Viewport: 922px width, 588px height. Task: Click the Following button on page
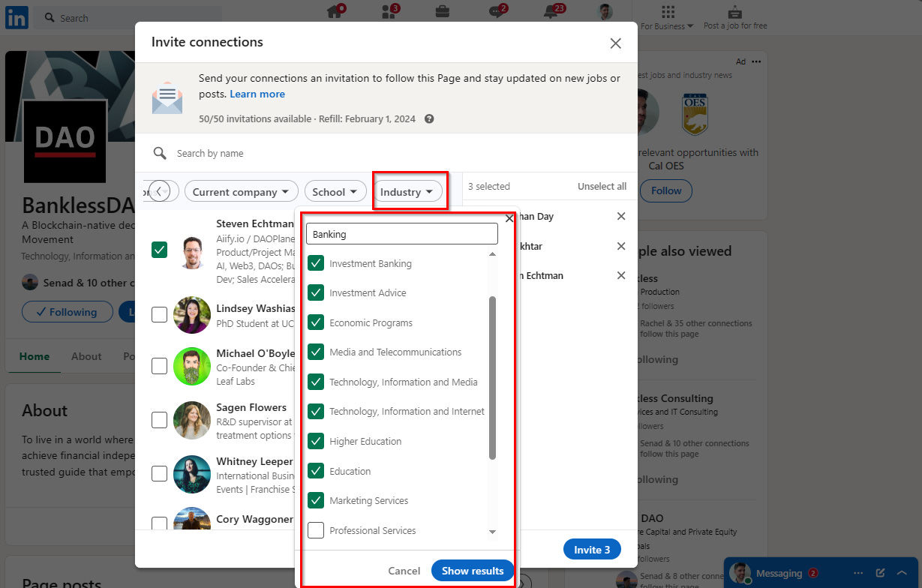coord(67,312)
